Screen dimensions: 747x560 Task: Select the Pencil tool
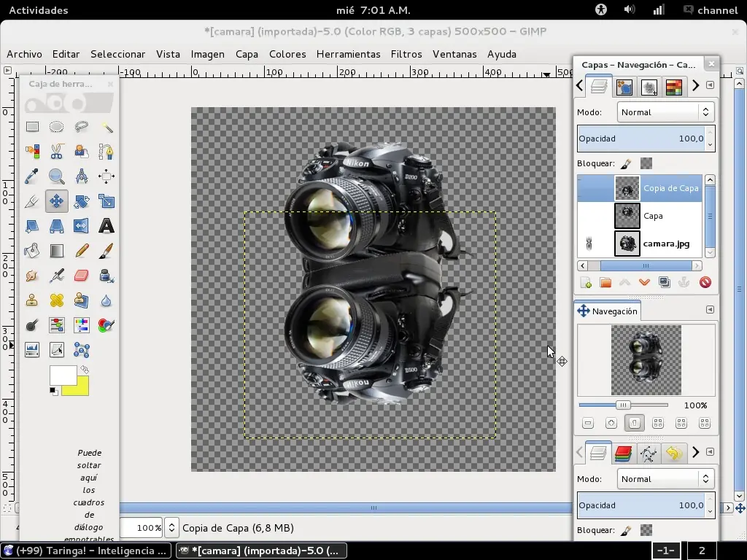coord(82,251)
